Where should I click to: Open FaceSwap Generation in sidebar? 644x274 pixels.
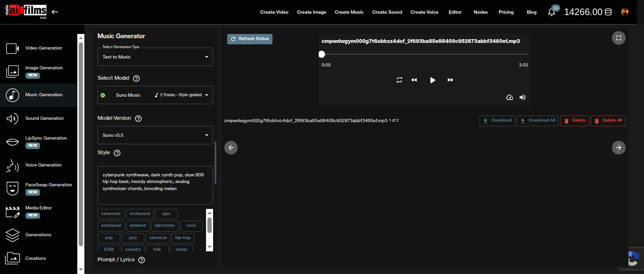click(x=39, y=188)
